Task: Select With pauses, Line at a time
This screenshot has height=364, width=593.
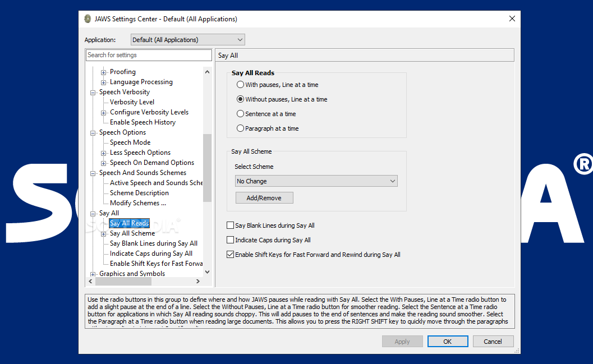Action: [x=240, y=85]
